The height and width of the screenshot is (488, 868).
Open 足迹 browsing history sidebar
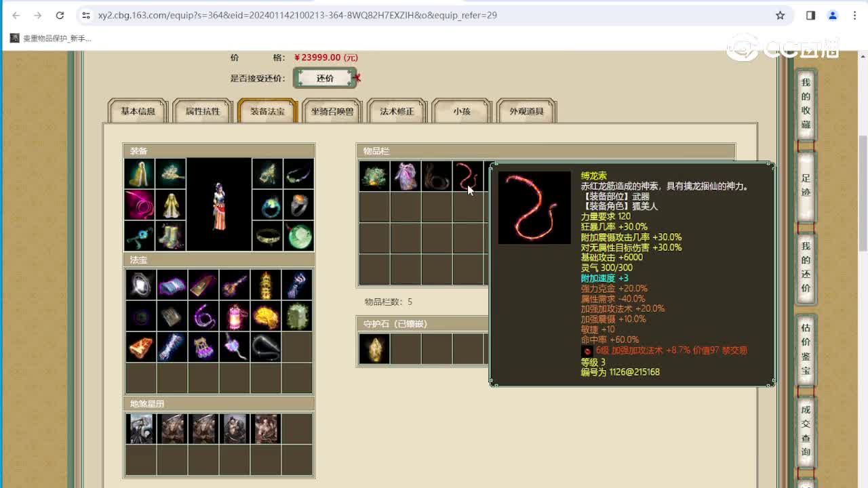click(806, 187)
